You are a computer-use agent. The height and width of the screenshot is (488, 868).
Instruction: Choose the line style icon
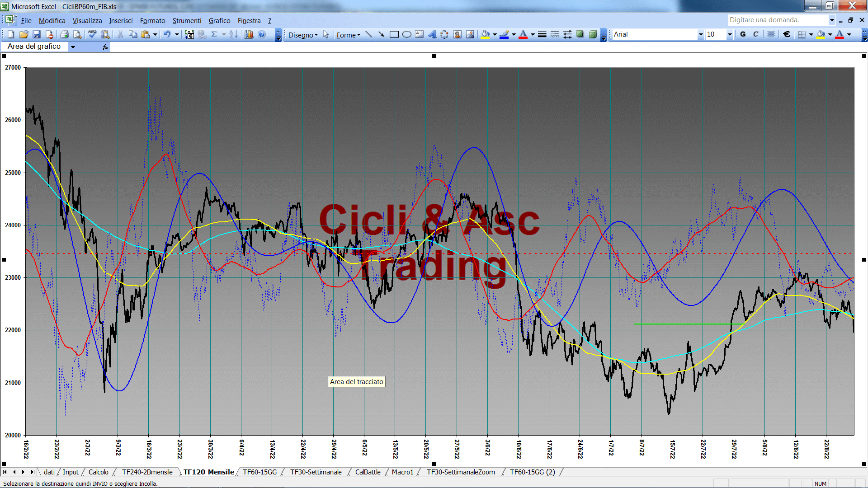542,34
